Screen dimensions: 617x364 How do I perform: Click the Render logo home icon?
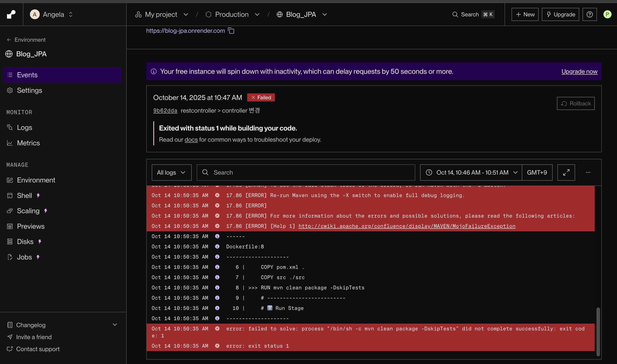pos(11,14)
